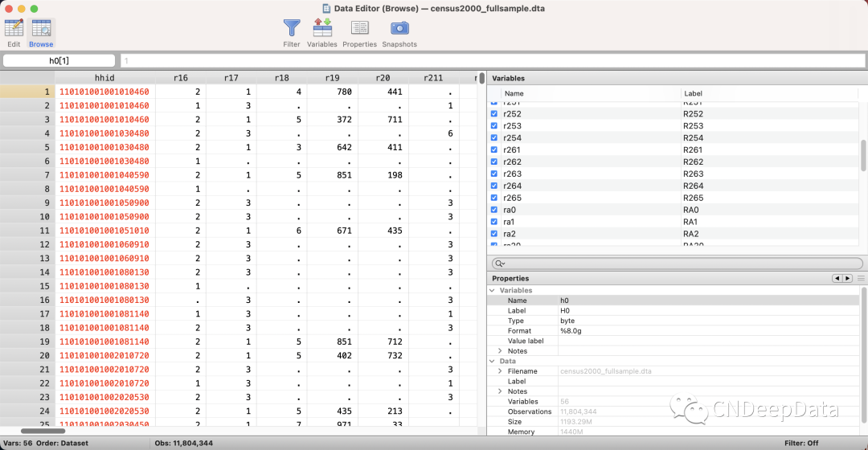Select the r18 column header

tap(281, 78)
